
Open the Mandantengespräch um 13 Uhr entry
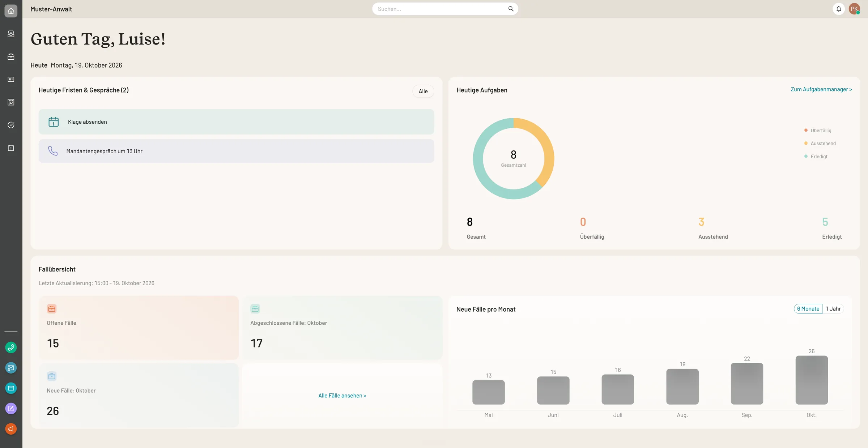click(x=236, y=151)
